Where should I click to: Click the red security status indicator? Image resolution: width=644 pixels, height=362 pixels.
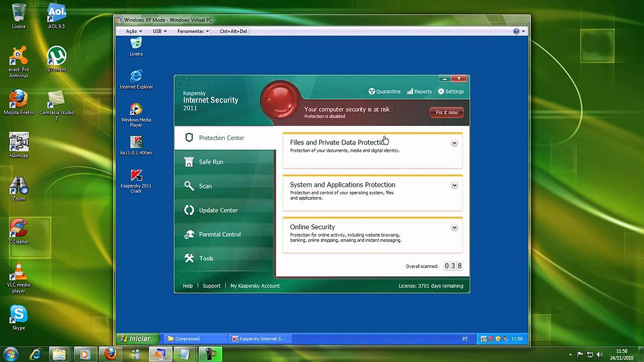click(x=280, y=101)
